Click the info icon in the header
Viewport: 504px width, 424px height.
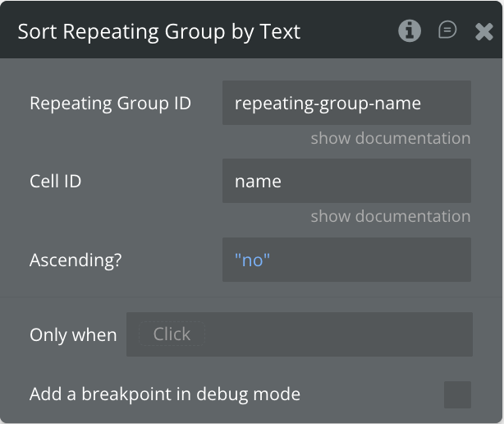point(409,31)
